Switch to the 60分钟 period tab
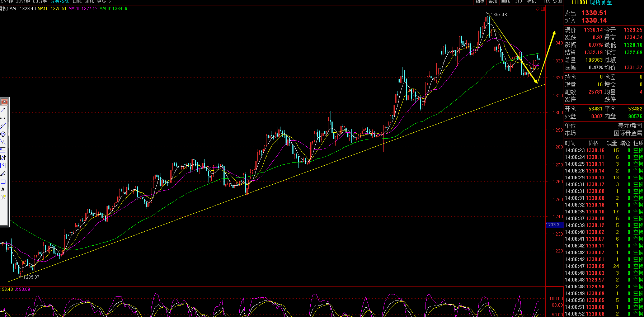 click(x=40, y=2)
